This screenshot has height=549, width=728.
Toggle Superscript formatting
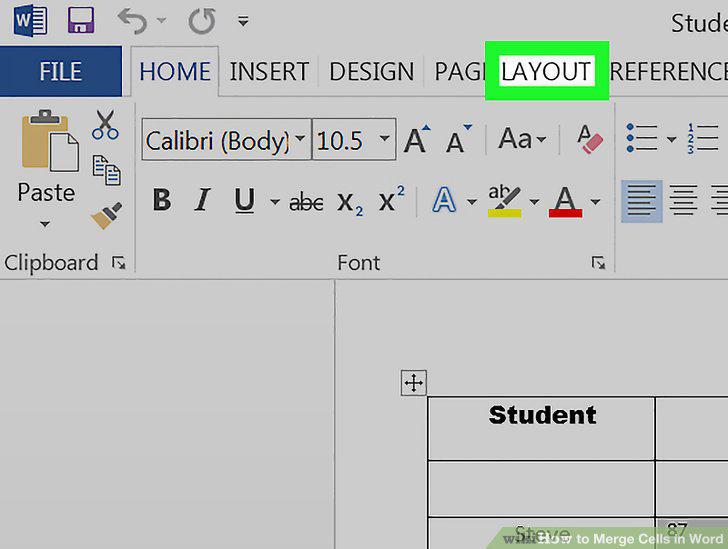391,199
